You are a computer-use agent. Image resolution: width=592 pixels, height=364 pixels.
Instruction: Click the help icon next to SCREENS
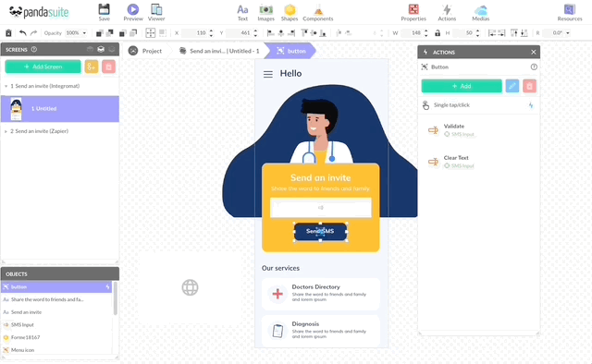34,49
